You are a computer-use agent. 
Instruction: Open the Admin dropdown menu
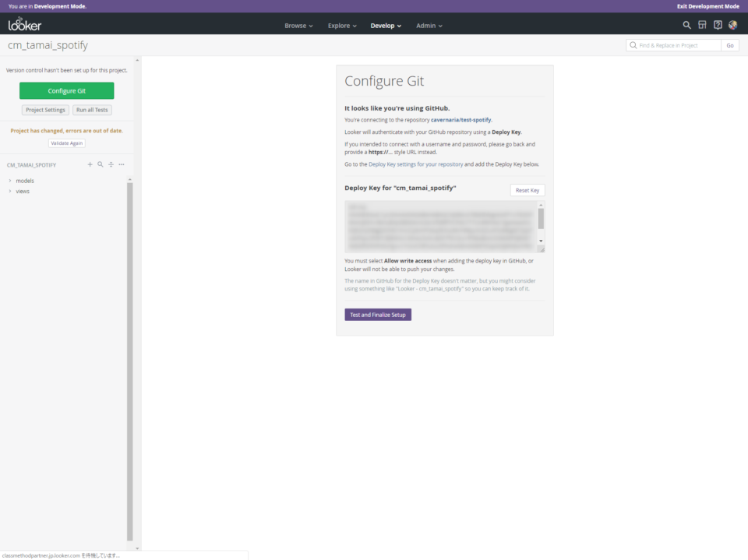pyautogui.click(x=429, y=26)
